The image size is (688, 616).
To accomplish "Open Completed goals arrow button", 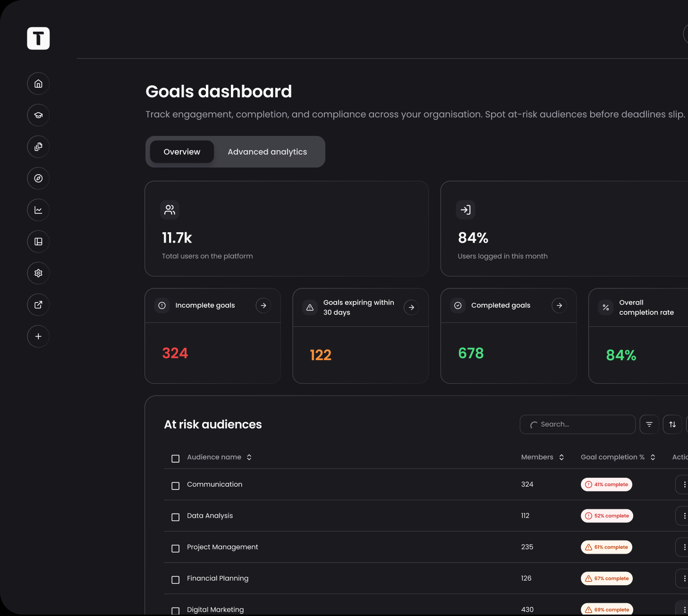I will (560, 305).
